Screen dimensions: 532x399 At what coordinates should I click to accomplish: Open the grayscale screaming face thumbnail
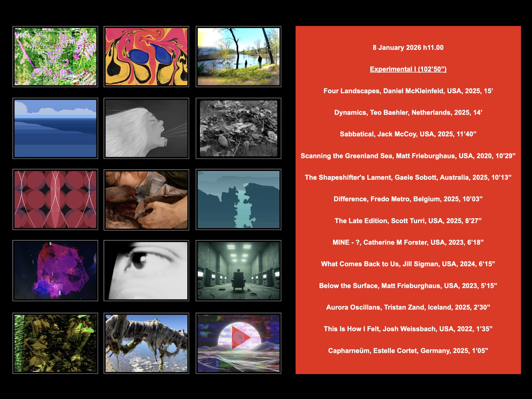click(146, 128)
